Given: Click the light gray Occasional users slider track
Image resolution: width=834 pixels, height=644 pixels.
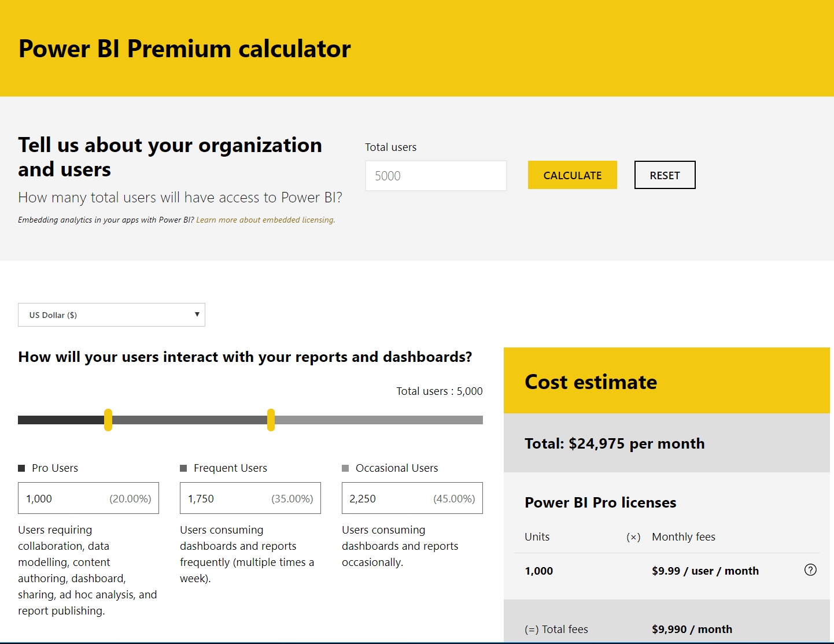Looking at the screenshot, I should (379, 420).
